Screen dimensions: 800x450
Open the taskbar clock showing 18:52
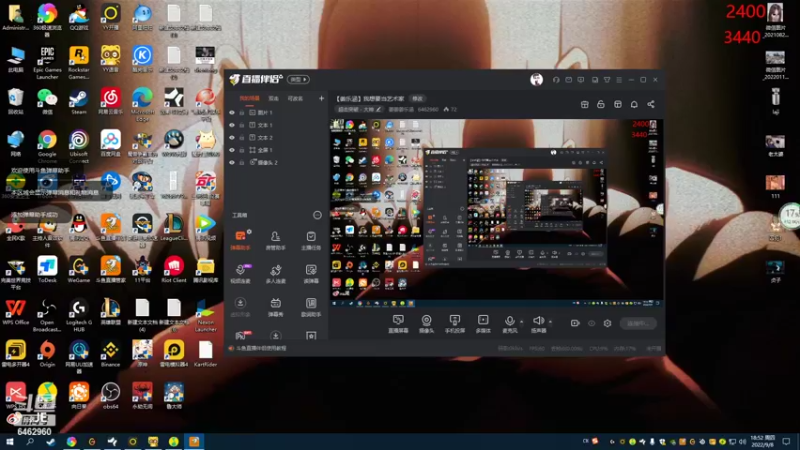763,441
